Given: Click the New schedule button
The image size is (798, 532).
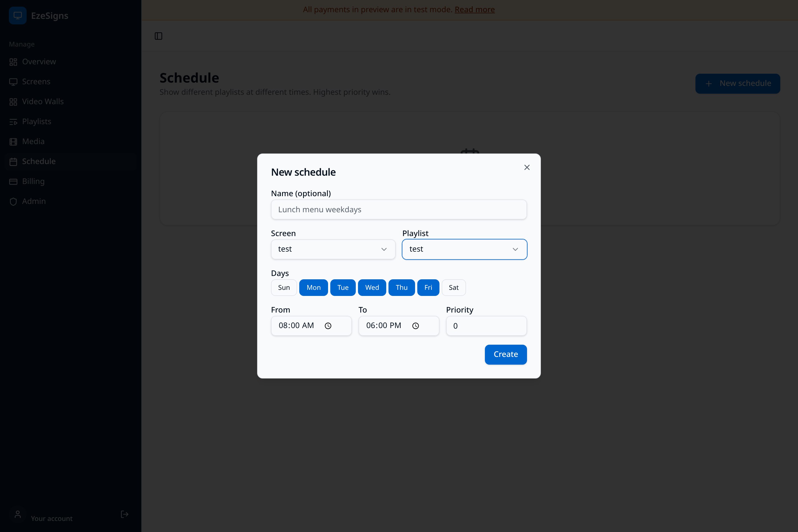Looking at the screenshot, I should coord(738,83).
